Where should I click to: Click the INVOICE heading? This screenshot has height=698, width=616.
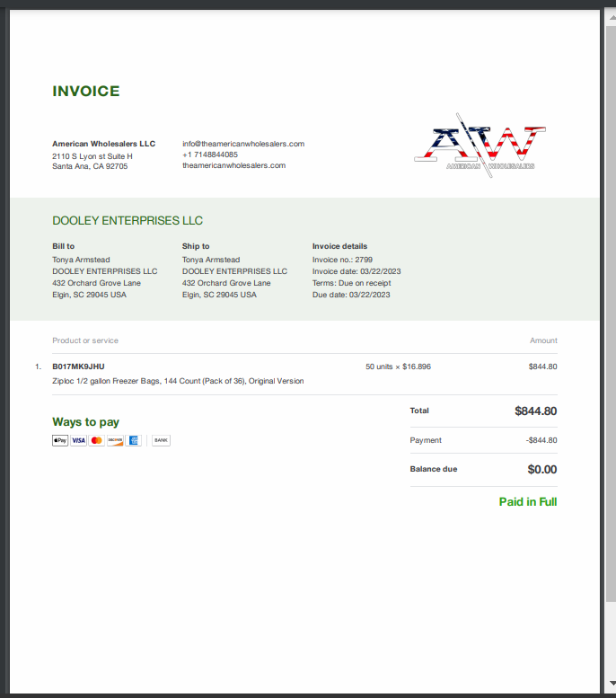86,92
